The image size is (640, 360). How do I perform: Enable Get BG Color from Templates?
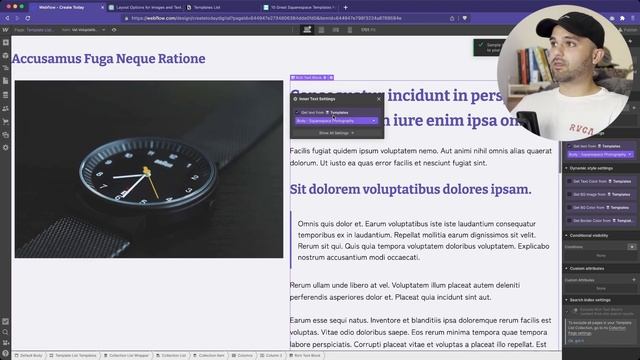(x=569, y=207)
